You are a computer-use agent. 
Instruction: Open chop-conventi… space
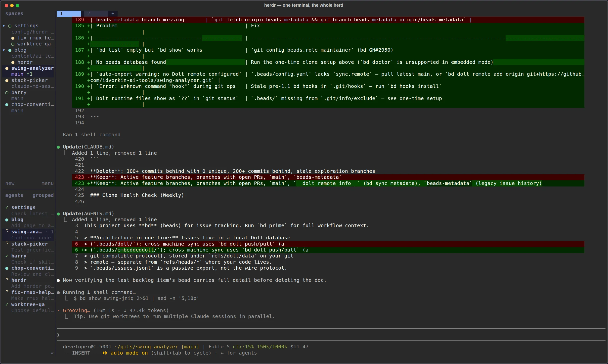[32, 105]
